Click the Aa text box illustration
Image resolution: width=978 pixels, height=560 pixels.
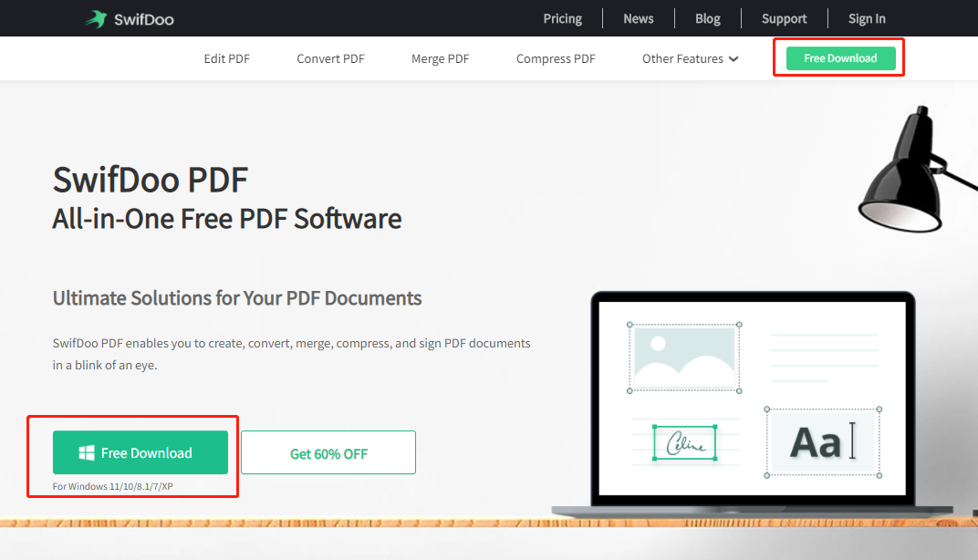tap(823, 442)
